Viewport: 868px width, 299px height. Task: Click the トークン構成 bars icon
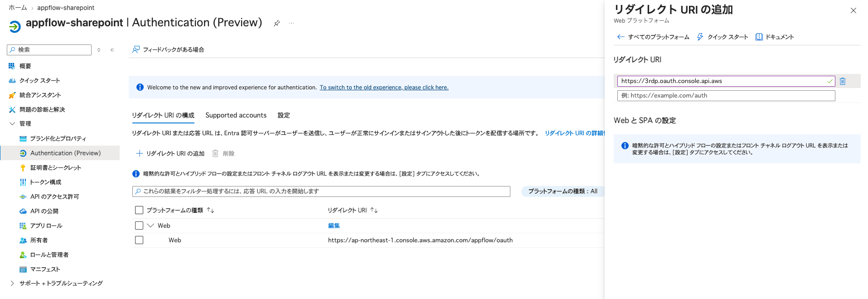[x=23, y=182]
